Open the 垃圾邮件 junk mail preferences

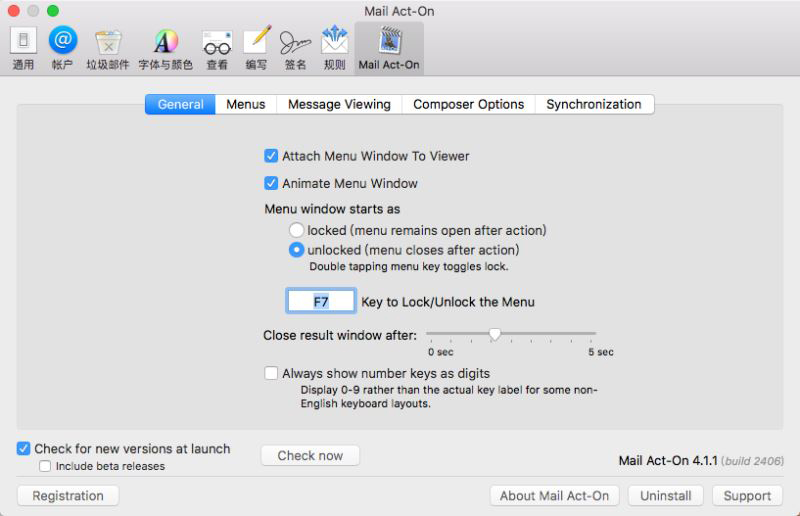point(108,48)
